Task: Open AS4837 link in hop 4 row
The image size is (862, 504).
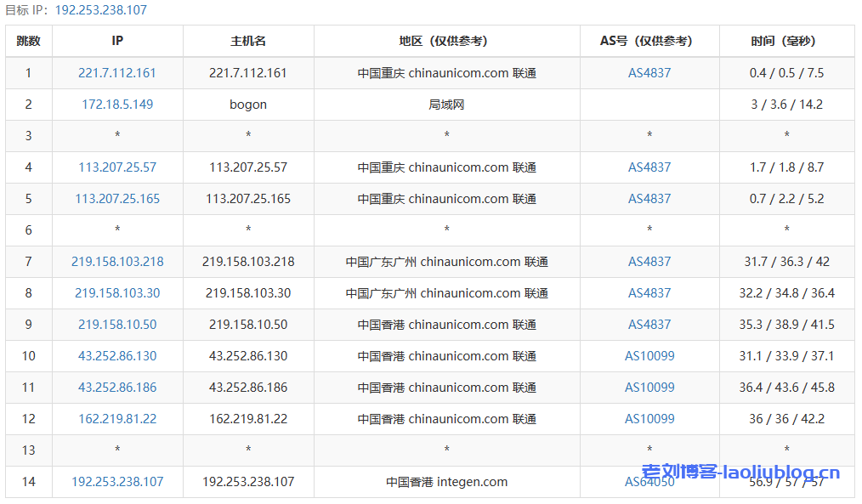Action: pyautogui.click(x=649, y=167)
